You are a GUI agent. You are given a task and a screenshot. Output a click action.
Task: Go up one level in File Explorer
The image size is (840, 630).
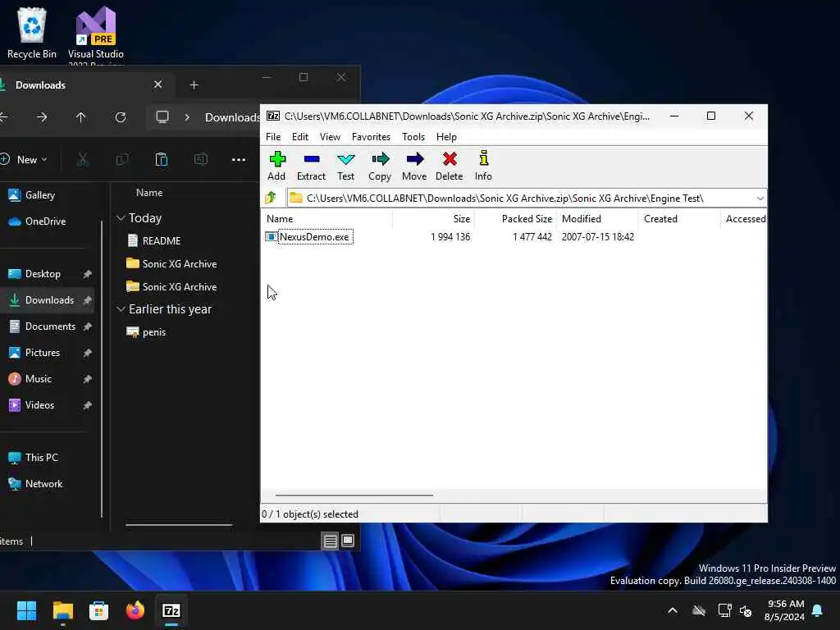coord(81,117)
